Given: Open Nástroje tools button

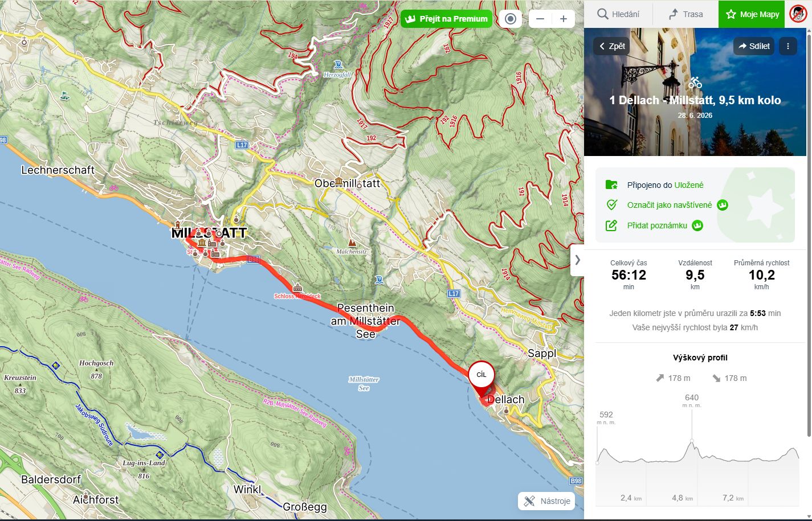Looking at the screenshot, I should 547,501.
